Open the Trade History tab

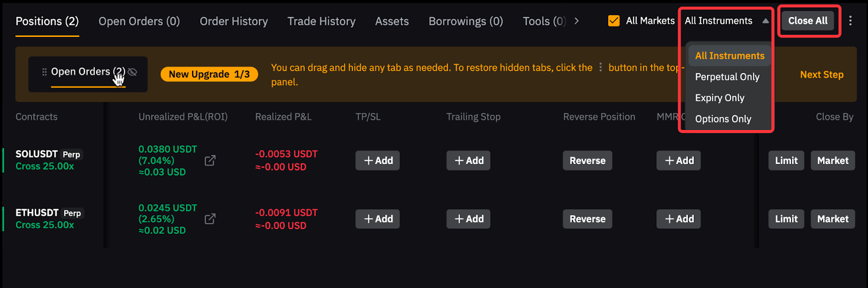[321, 21]
